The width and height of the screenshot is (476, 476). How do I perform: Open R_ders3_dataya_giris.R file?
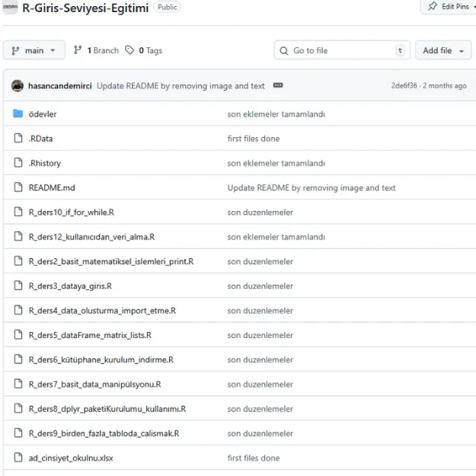[70, 286]
